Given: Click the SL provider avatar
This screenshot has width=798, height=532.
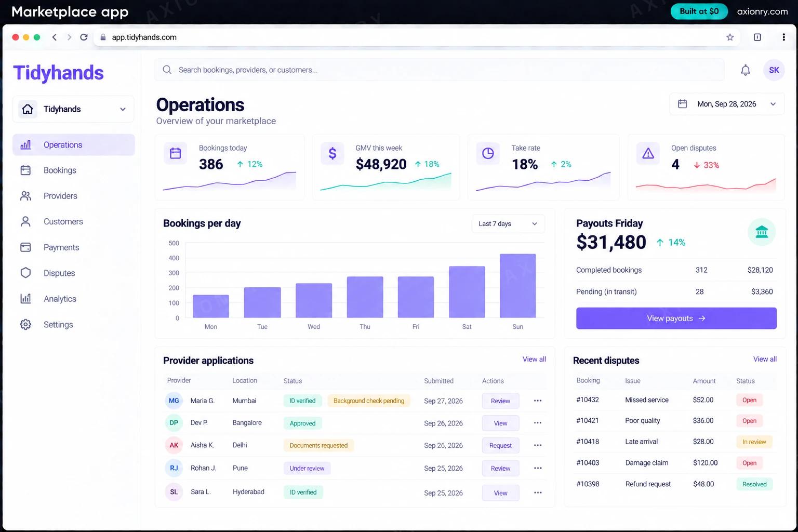Looking at the screenshot, I should coord(174,492).
